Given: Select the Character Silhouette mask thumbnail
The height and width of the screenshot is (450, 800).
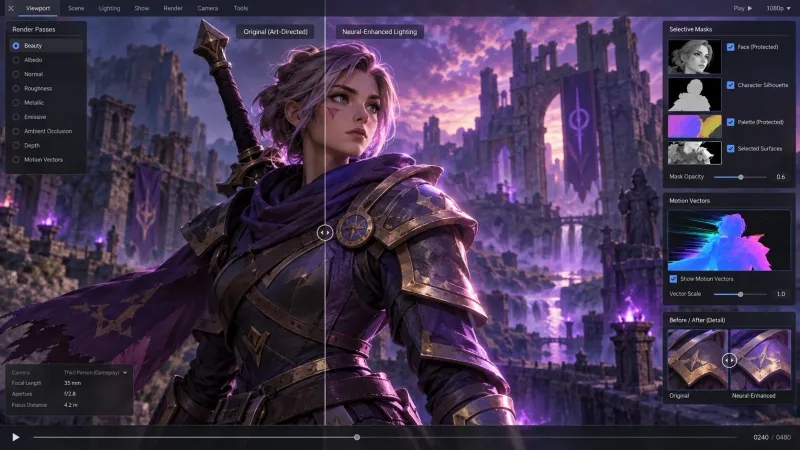Looking at the screenshot, I should point(694,94).
